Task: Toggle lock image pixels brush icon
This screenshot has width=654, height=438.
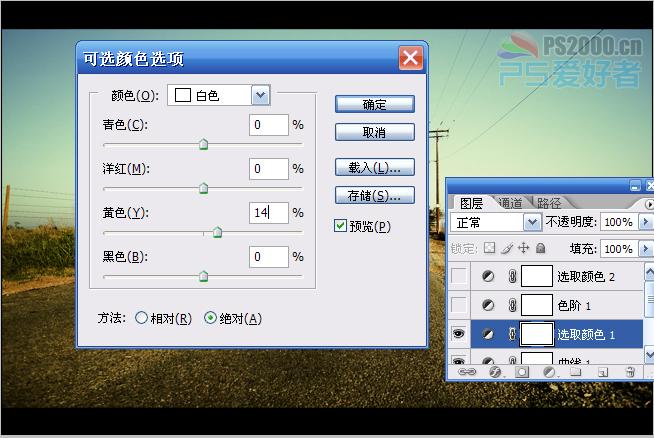Action: pos(507,248)
